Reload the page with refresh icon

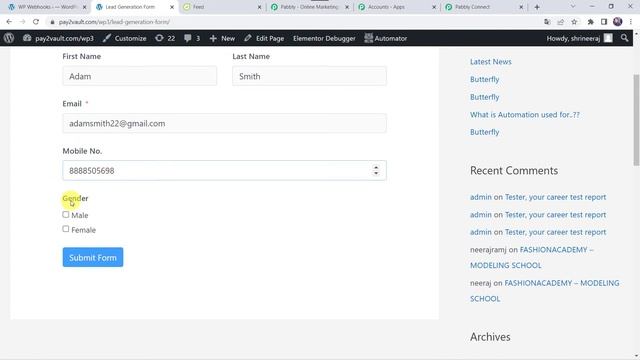(36, 22)
